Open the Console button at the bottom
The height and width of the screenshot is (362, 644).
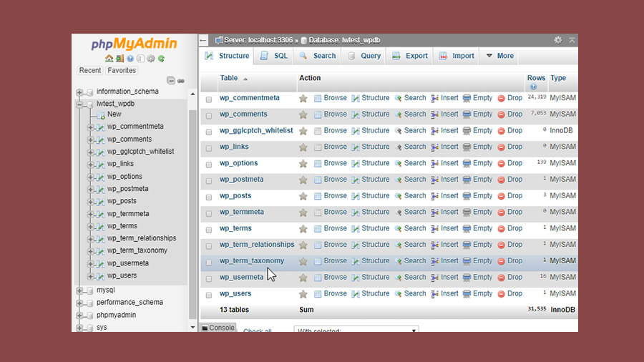[218, 328]
